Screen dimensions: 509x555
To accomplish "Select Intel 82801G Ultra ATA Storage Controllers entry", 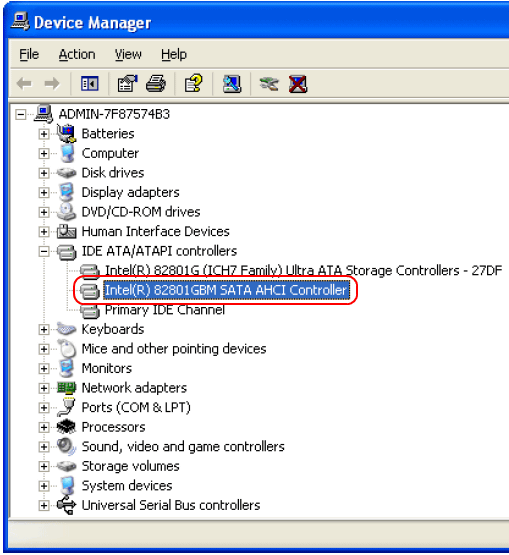I will (x=303, y=271).
